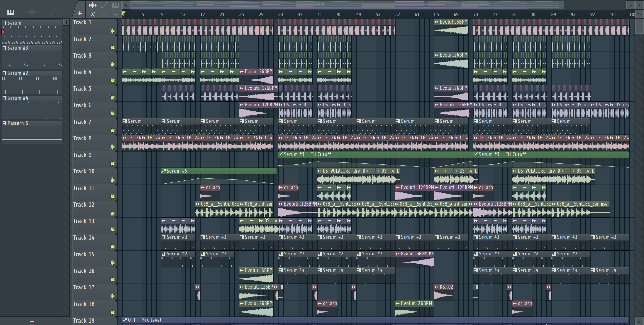This screenshot has height=325, width=644.
Task: Click the piano icon beside Pattern 5 in picker
Action: [x=4, y=123]
